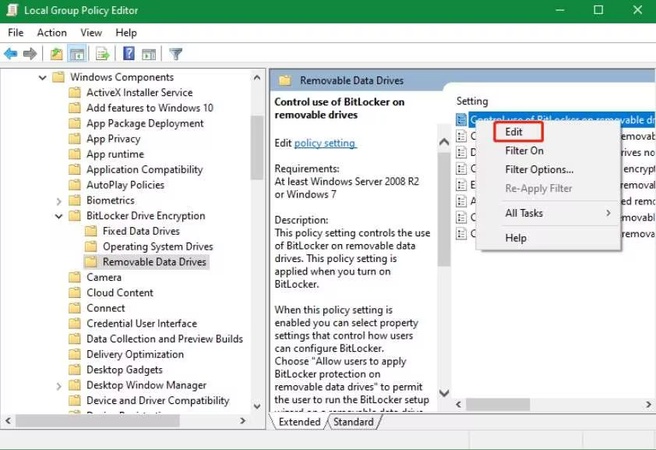
Task: Open the Action menu
Action: (52, 33)
